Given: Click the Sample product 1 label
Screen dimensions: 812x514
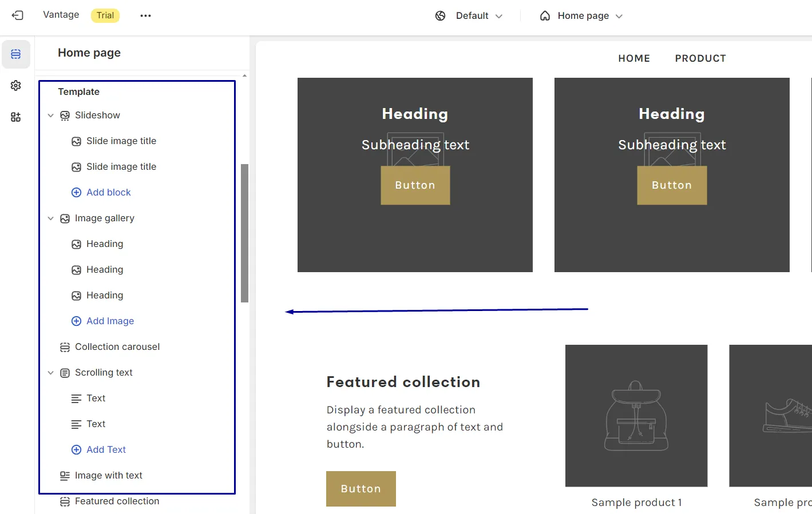Looking at the screenshot, I should tap(637, 503).
